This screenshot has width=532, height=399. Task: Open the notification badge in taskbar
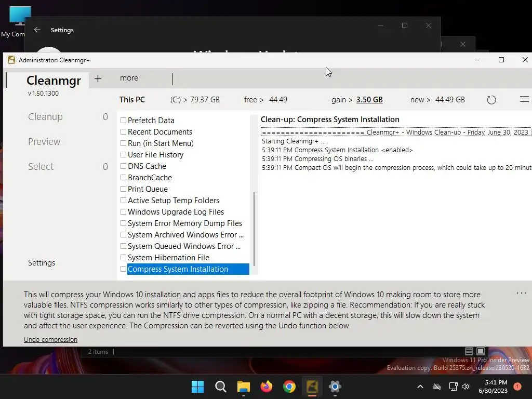click(x=517, y=387)
